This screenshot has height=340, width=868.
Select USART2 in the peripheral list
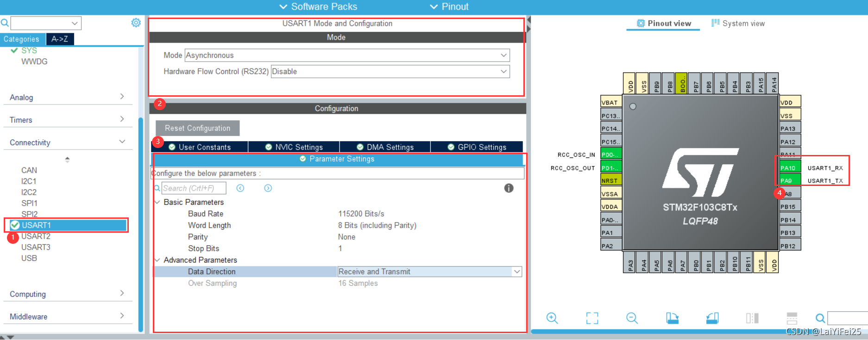point(36,236)
